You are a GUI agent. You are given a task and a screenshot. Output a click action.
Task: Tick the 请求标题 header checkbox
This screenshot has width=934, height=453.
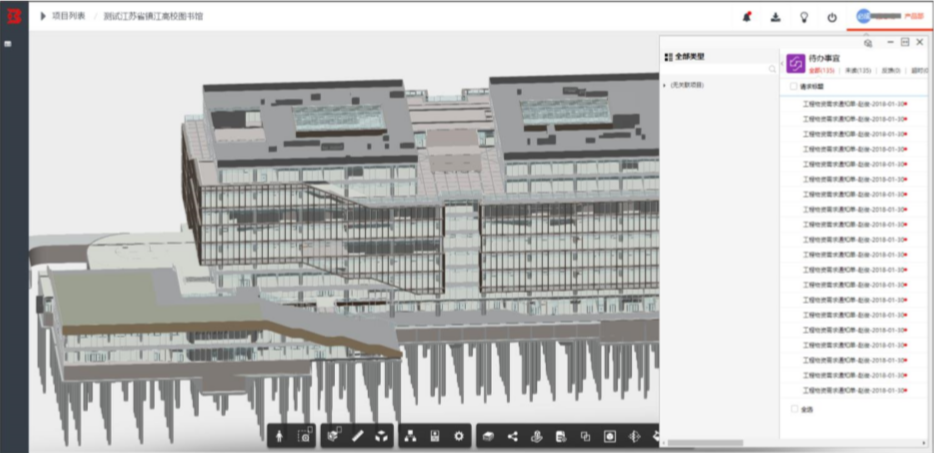pyautogui.click(x=793, y=86)
